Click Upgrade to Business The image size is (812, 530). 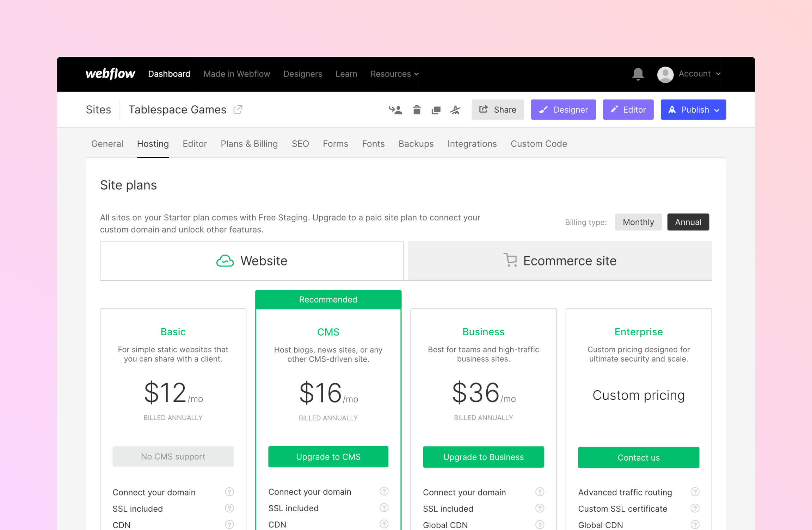point(483,457)
